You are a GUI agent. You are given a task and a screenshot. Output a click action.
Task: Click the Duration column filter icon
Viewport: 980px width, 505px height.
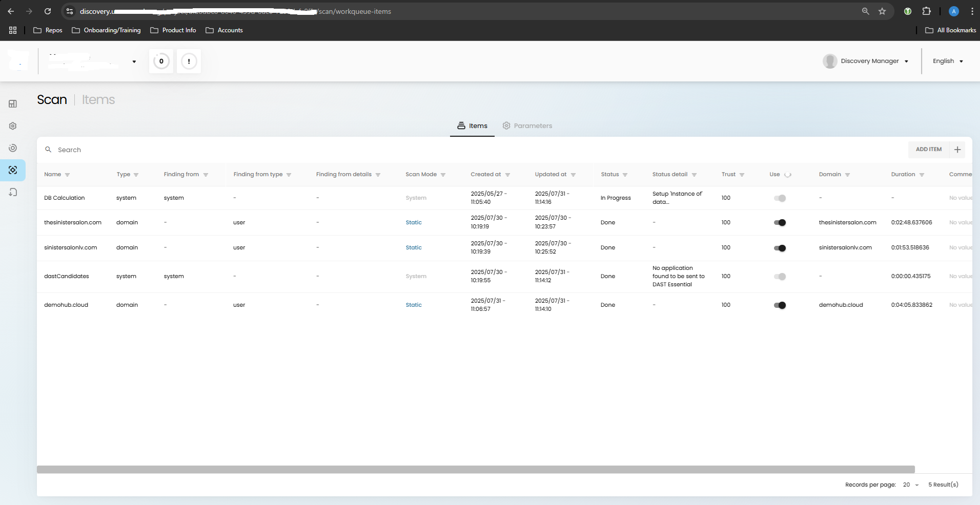pos(922,175)
